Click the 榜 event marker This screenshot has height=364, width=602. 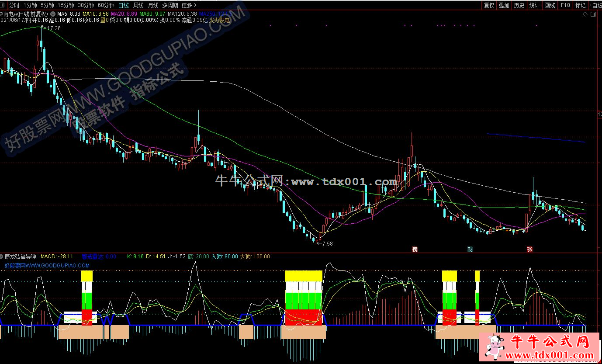[x=415, y=250]
